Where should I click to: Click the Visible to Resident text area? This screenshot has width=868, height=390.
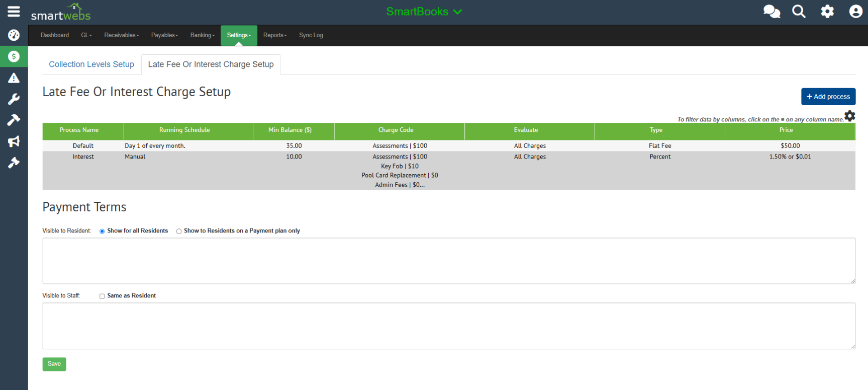(448, 261)
